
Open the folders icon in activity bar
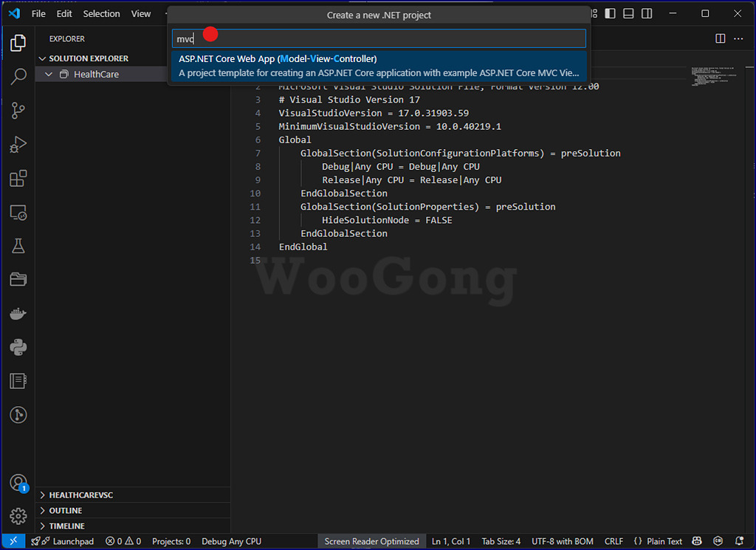coord(18,280)
